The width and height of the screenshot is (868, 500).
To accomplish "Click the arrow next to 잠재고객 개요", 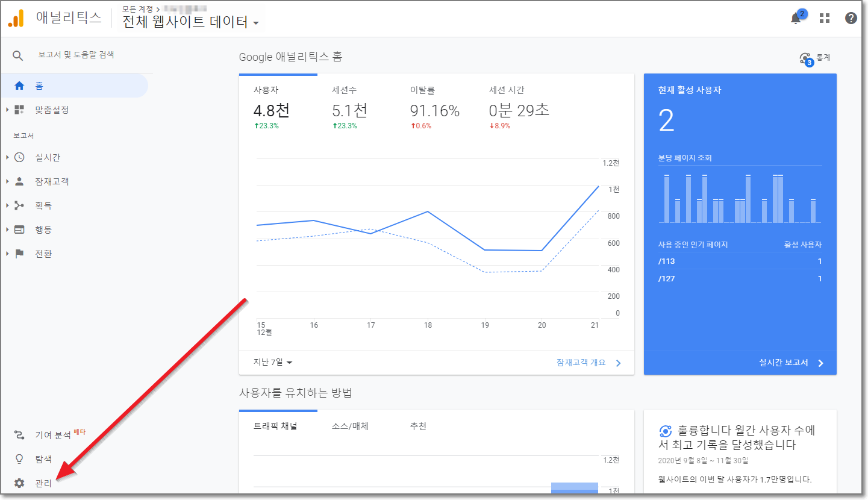I will click(618, 363).
